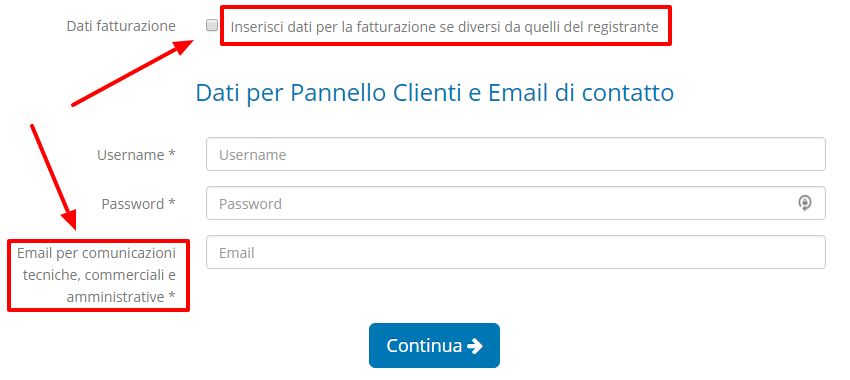Click the asterisk after 'amministrative' in email label
The width and height of the screenshot is (850, 380).
tap(172, 296)
